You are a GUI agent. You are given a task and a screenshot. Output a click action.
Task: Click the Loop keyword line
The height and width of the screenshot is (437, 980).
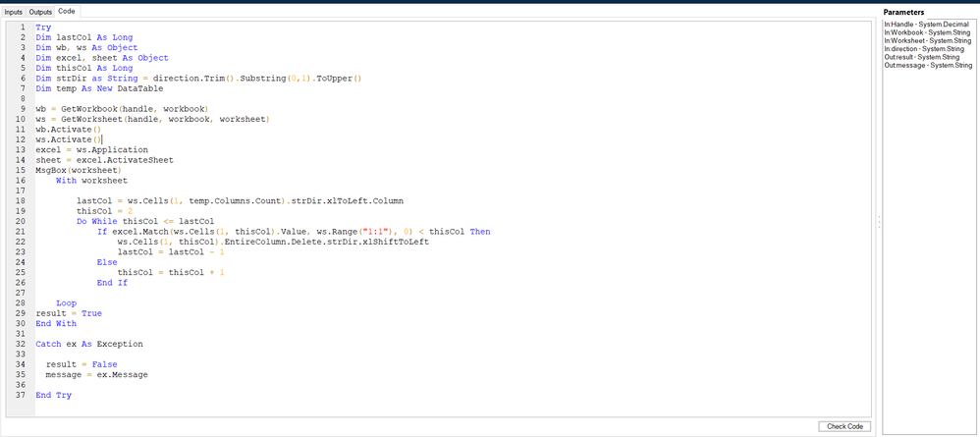click(66, 303)
